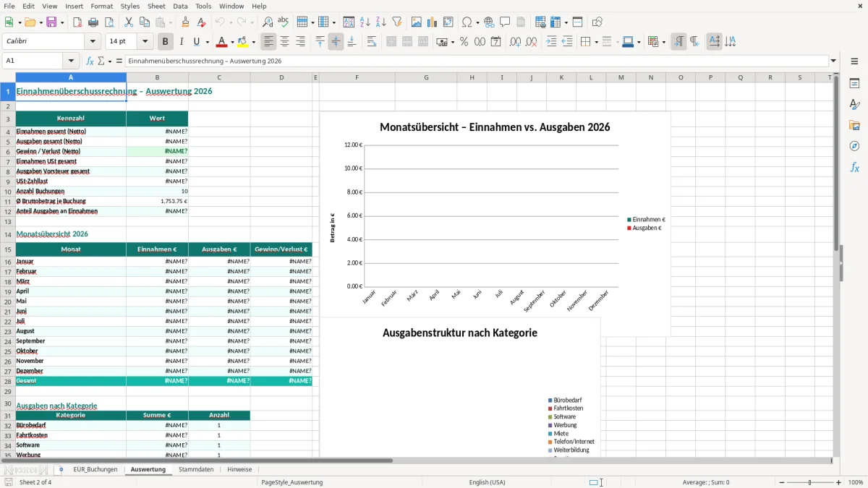Click Format as Percent icon
Image resolution: width=868 pixels, height=488 pixels.
point(464,42)
